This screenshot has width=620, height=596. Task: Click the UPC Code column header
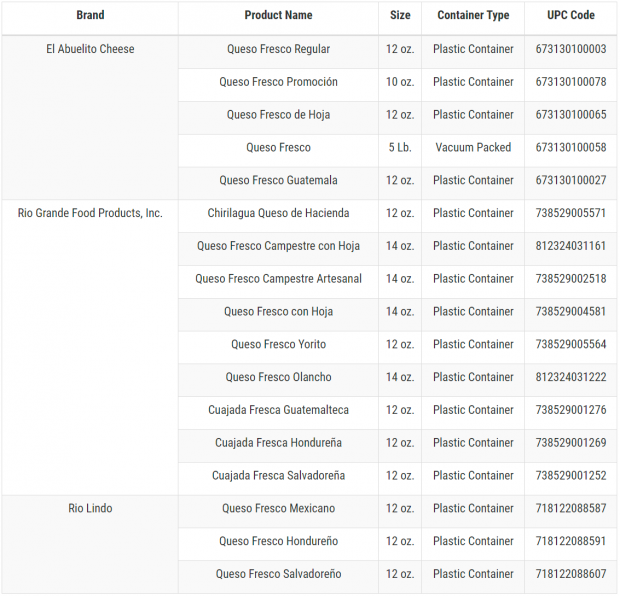tap(571, 15)
